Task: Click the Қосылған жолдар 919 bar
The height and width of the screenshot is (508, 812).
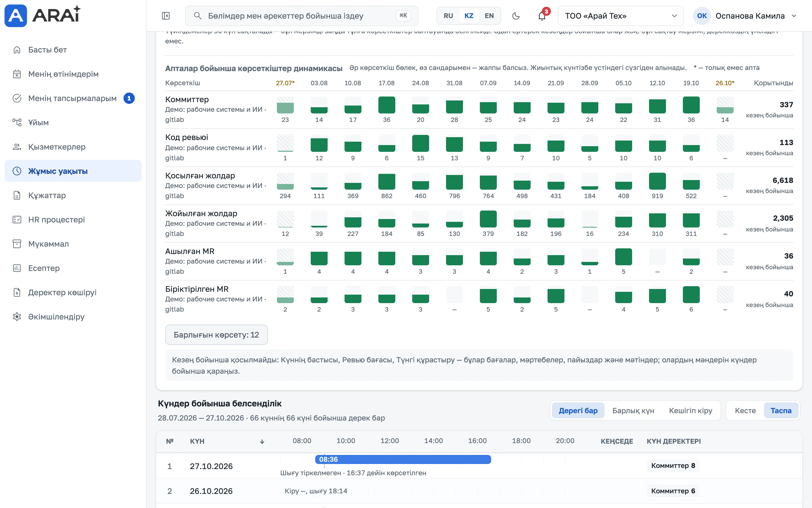Action: click(657, 181)
